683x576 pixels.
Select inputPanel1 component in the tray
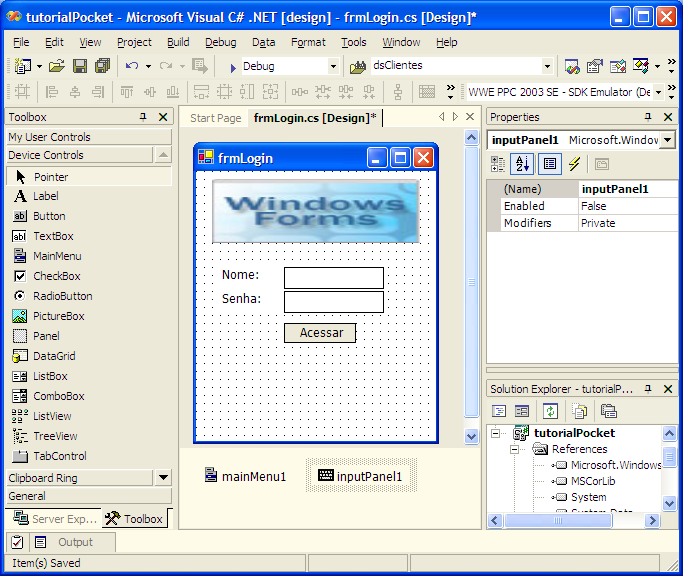(361, 476)
